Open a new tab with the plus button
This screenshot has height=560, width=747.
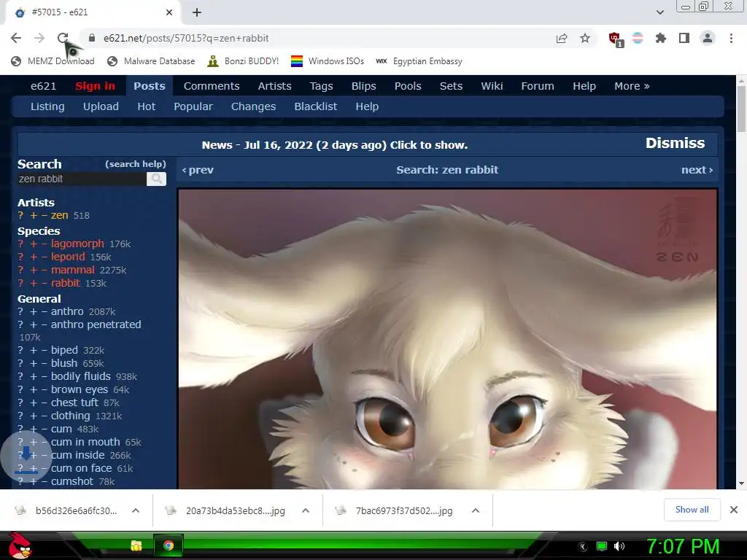pyautogui.click(x=197, y=12)
